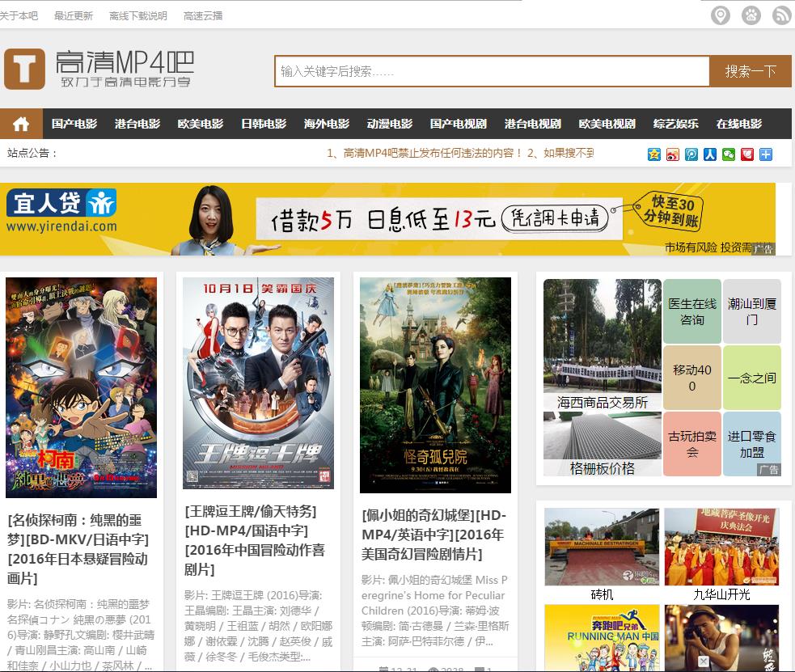This screenshot has width=795, height=672.
Task: Click the 宜人贷 banner advertisement
Action: click(388, 219)
